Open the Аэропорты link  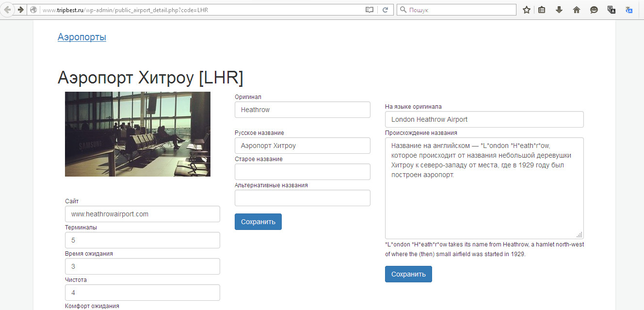pyautogui.click(x=82, y=37)
